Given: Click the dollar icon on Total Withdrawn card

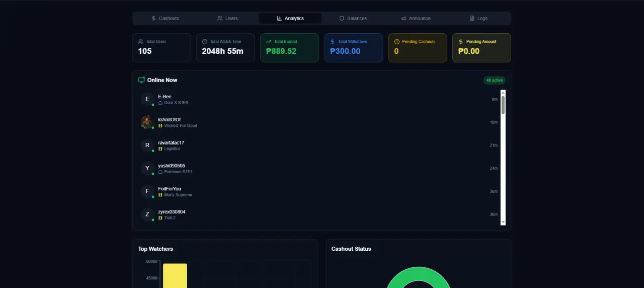Looking at the screenshot, I should (x=333, y=42).
